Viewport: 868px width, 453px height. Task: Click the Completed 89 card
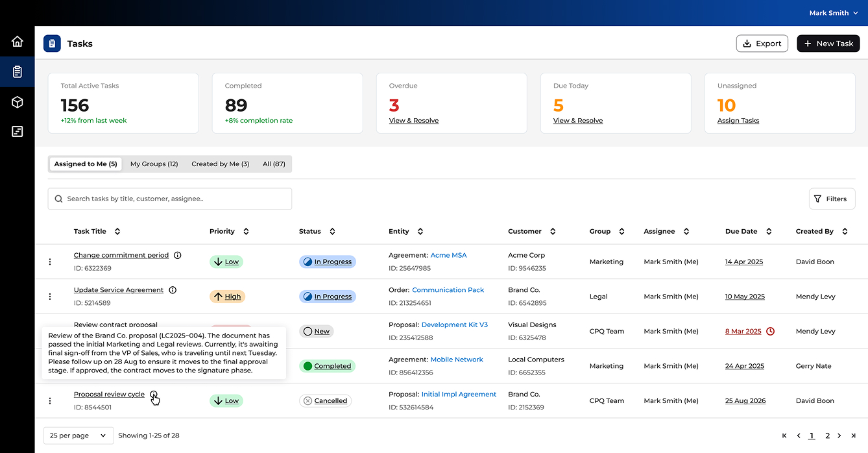tap(287, 103)
